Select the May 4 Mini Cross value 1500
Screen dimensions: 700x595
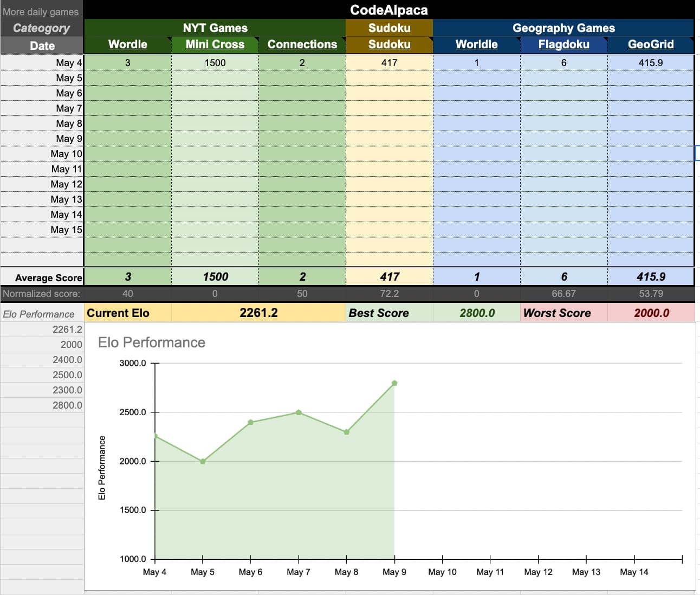(215, 63)
